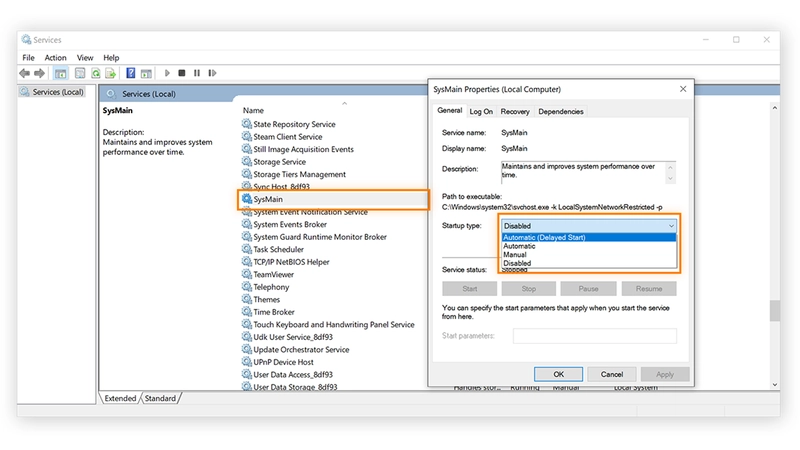
Task: Switch to Standard view tab
Action: [160, 398]
